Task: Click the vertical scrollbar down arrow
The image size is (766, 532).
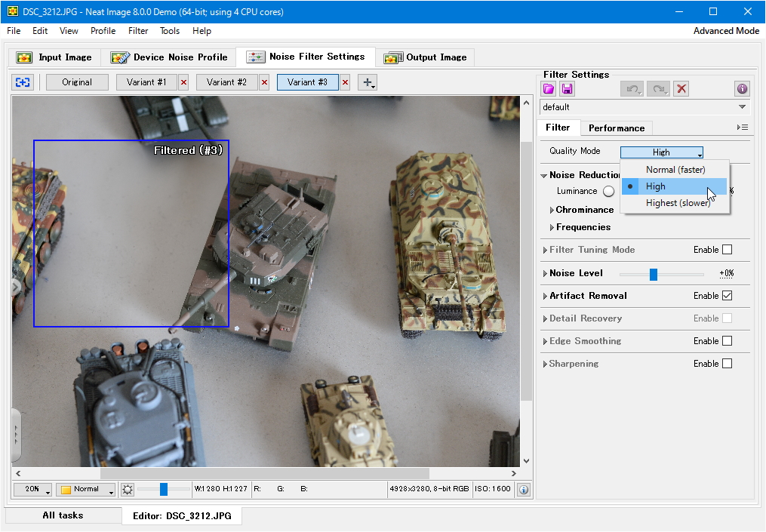Action: [526, 460]
